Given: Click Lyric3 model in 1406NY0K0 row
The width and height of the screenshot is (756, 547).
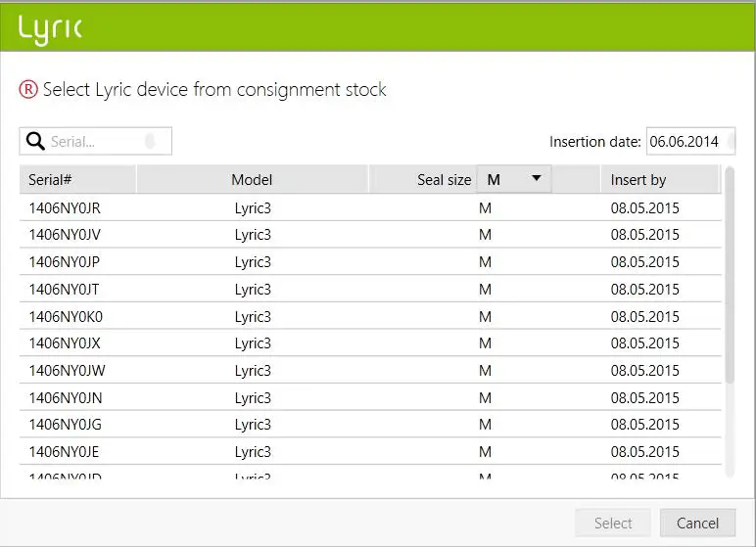Looking at the screenshot, I should (253, 317).
